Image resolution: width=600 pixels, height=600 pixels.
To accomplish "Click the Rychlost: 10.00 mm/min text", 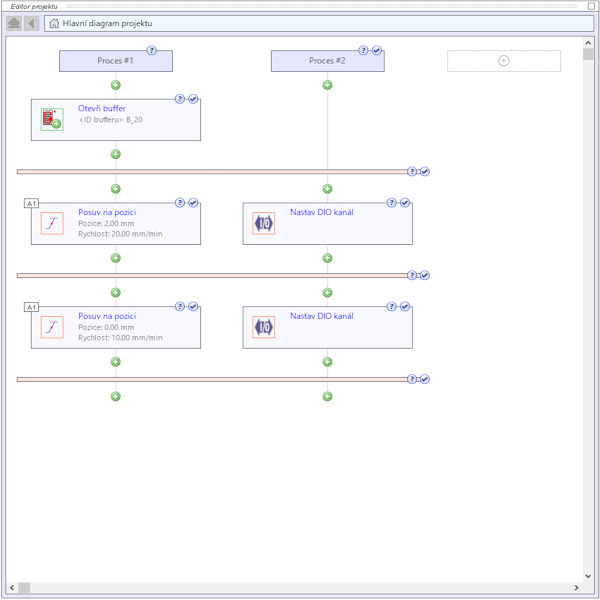I will [120, 338].
